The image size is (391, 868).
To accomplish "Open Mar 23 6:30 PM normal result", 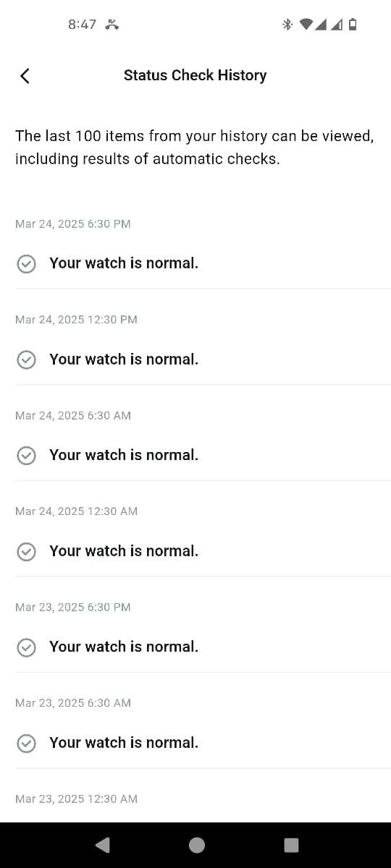I will (x=203, y=647).
